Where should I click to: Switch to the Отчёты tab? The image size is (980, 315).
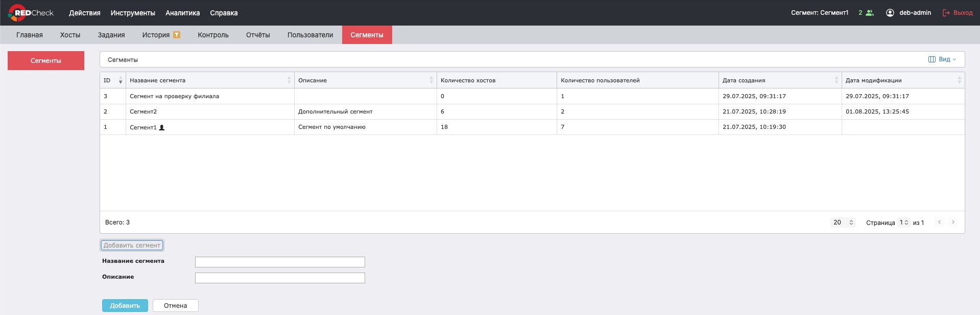click(x=258, y=35)
